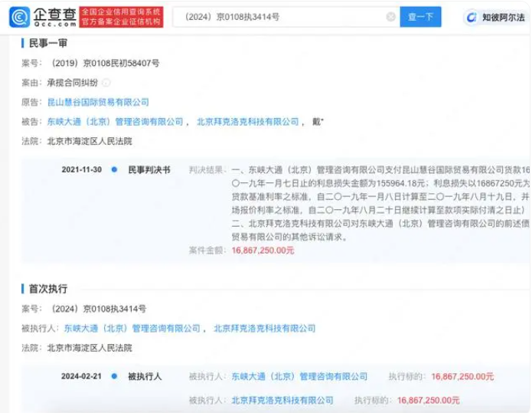
Task: Open defendant 北京拜克洛克科技有限公司 link
Action: 248,122
